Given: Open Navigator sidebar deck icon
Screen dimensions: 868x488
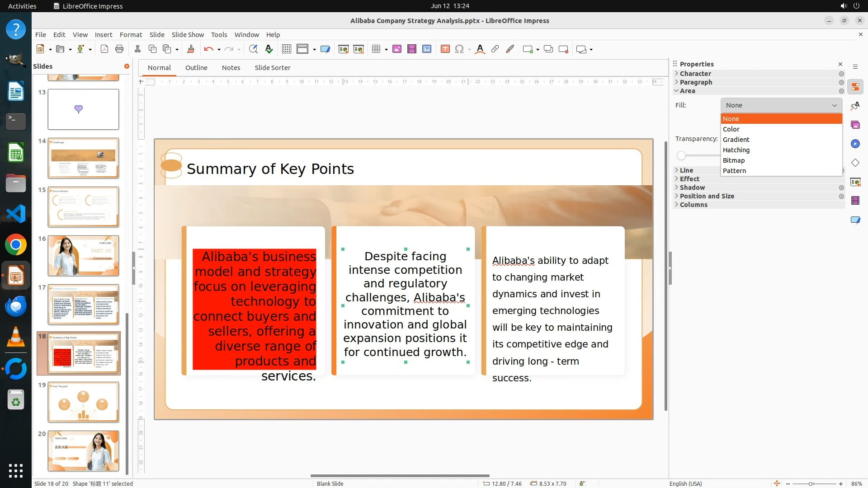Looking at the screenshot, I should 855,144.
